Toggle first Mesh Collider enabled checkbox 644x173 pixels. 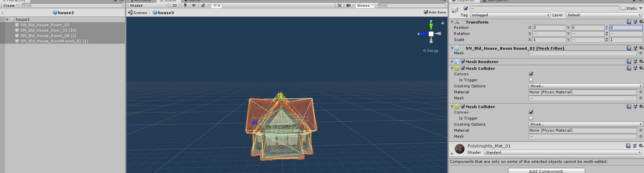463,68
